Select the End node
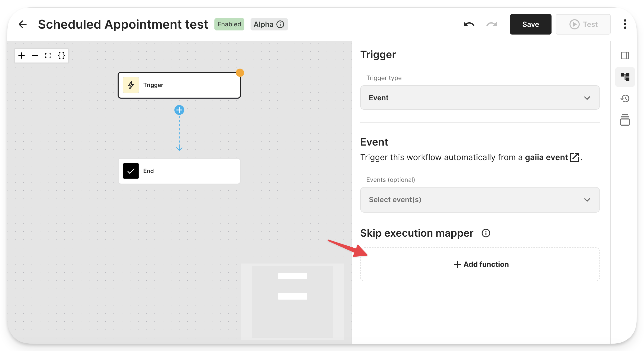 pyautogui.click(x=179, y=171)
